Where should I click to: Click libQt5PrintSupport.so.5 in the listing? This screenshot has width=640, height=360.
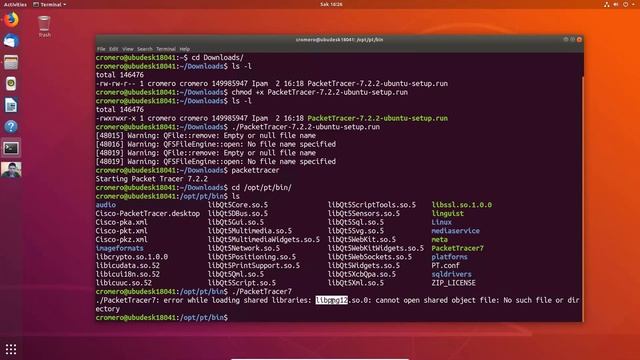tap(254, 266)
